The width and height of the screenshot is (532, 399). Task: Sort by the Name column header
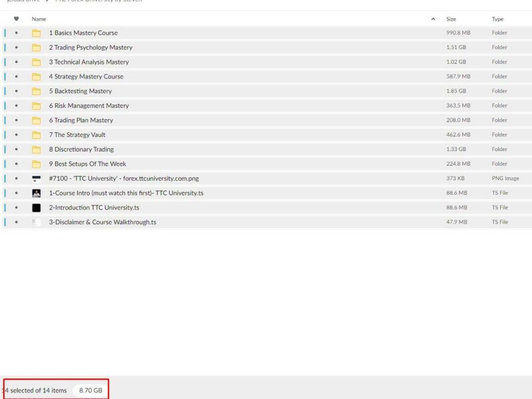(x=39, y=19)
